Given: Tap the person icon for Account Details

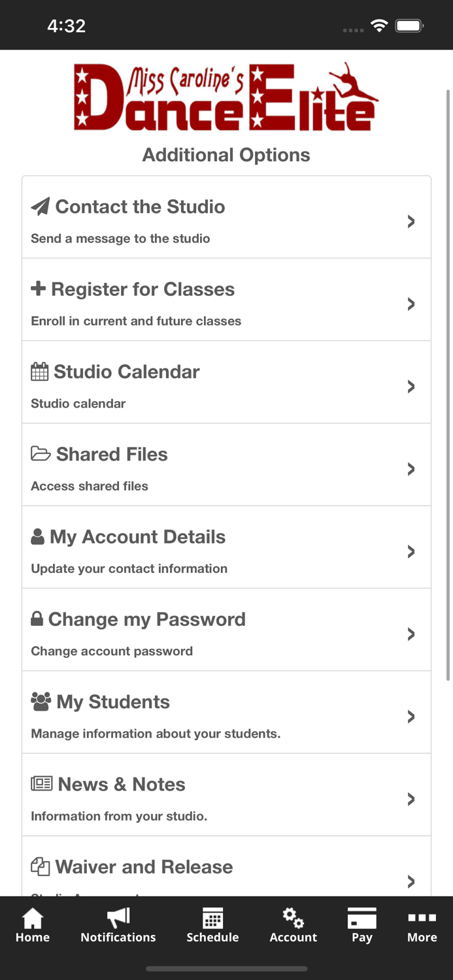Looking at the screenshot, I should 38,537.
